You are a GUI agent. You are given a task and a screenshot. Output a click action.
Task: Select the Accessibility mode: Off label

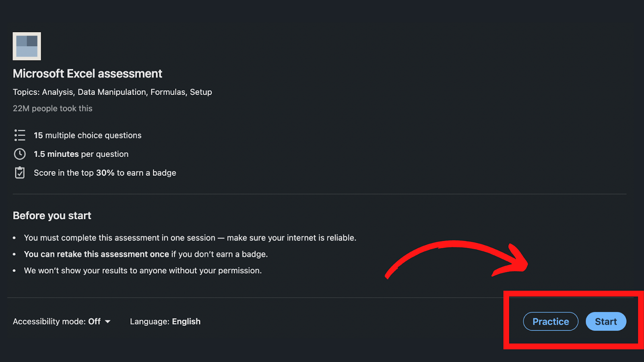(57, 321)
